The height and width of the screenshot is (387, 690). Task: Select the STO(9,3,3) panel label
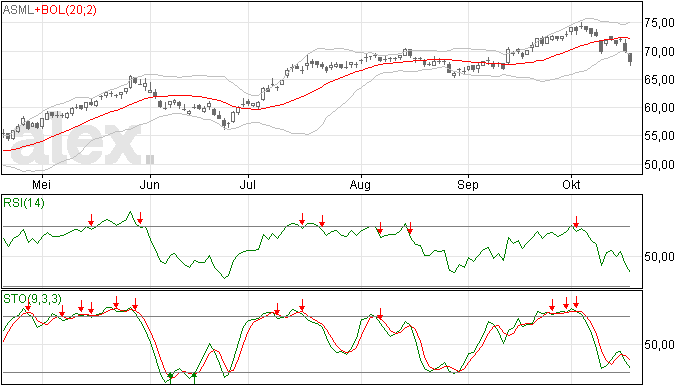[x=33, y=299]
